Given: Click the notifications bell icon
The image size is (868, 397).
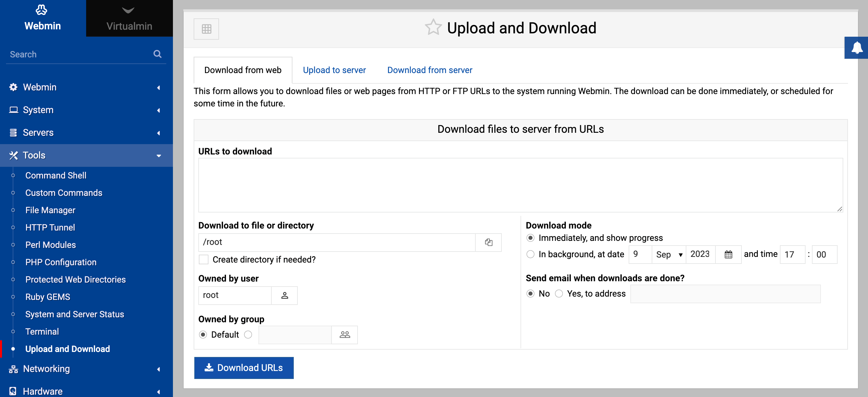Looking at the screenshot, I should click(857, 48).
